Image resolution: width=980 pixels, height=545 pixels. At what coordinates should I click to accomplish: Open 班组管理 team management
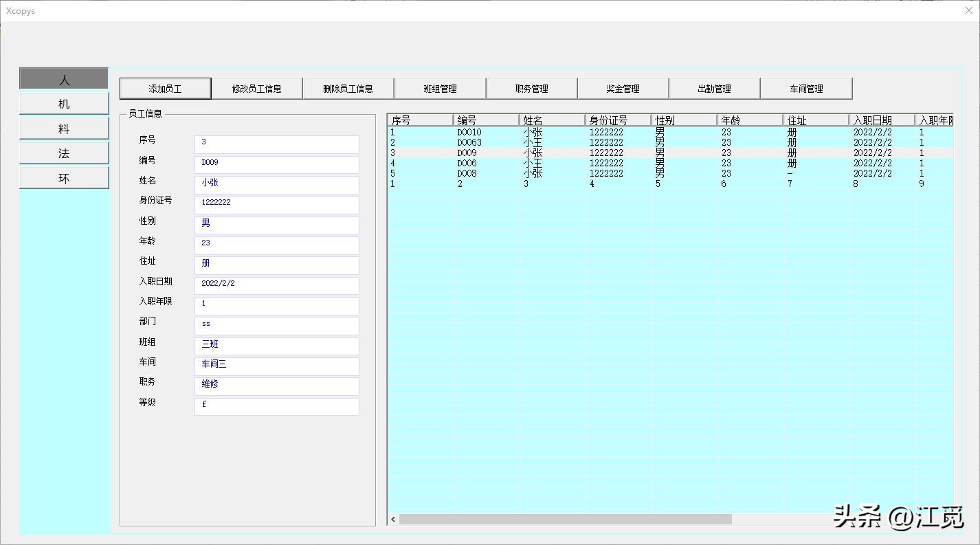[x=440, y=89]
